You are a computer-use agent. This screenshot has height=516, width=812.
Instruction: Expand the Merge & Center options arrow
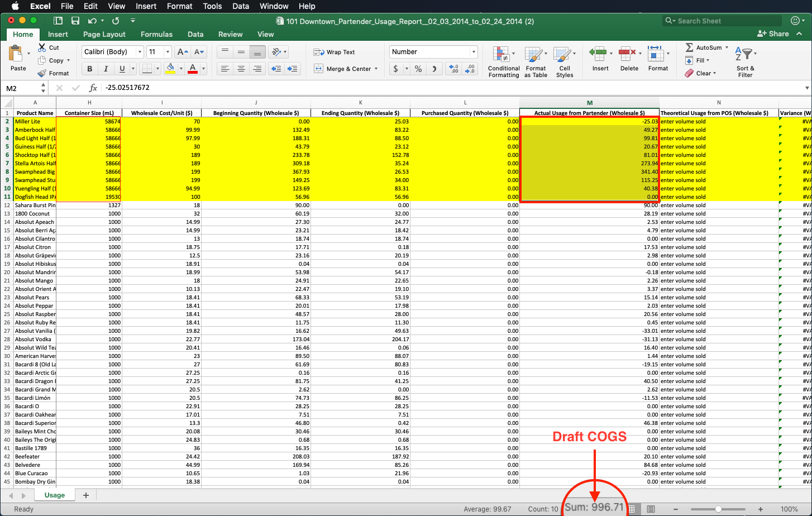click(376, 69)
